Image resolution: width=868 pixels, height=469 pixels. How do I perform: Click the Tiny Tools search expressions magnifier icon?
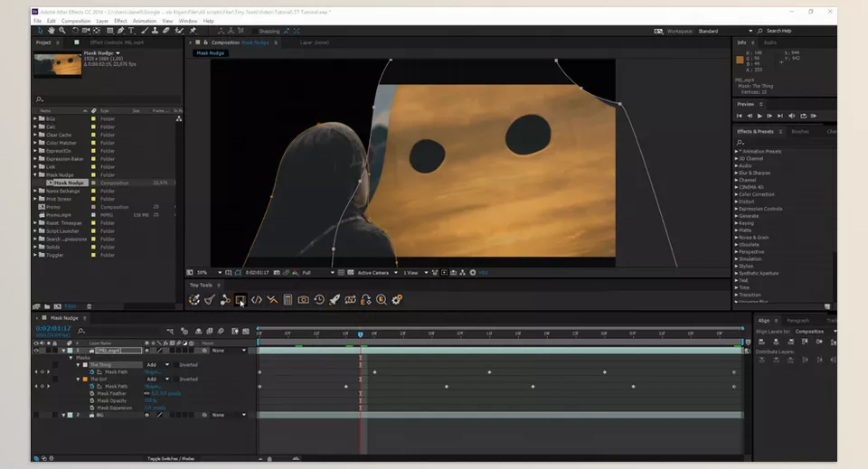382,300
